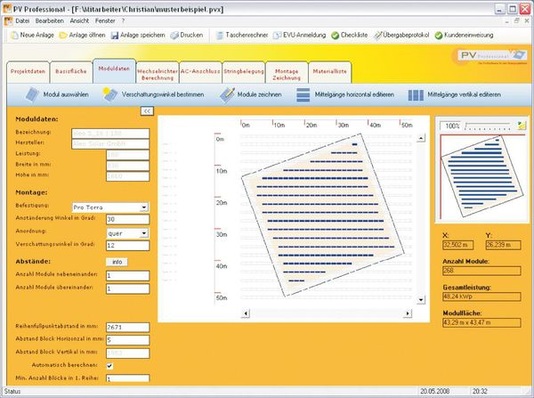Open a project via Anlage öffnen icon
Viewport: 534px width, 398px height.
pos(63,35)
